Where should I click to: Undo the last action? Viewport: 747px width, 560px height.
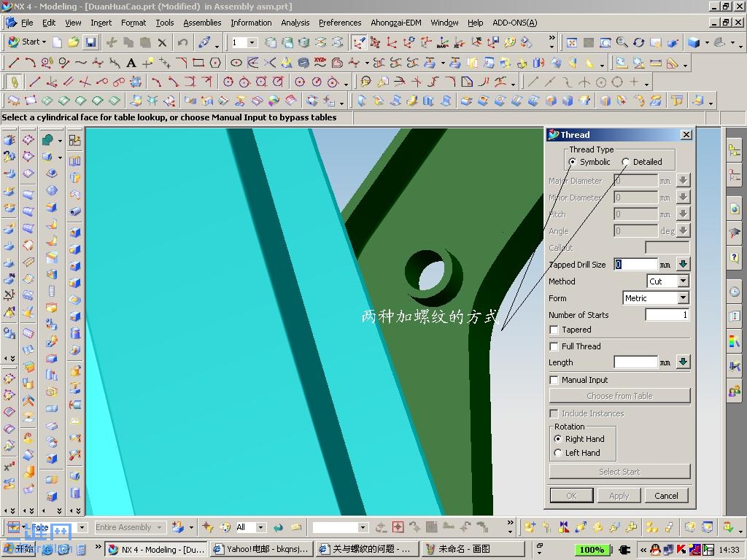182,42
